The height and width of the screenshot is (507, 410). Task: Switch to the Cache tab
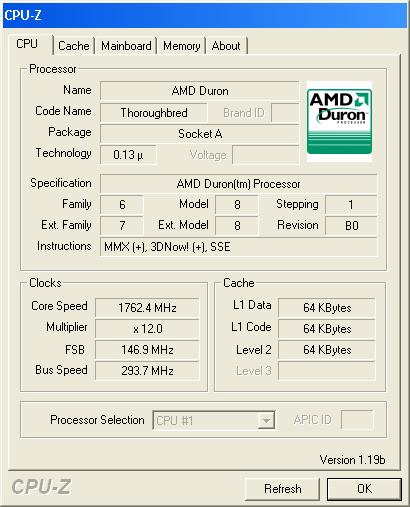[x=74, y=46]
